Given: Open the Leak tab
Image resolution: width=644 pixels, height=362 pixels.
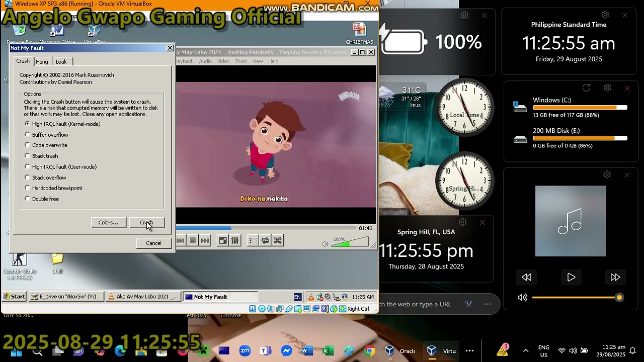Looking at the screenshot, I should [x=61, y=61].
